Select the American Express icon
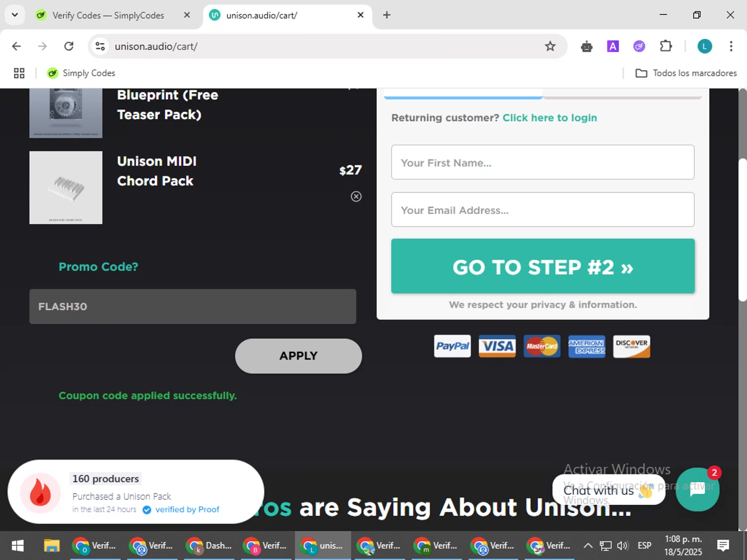The width and height of the screenshot is (747, 560). [587, 346]
